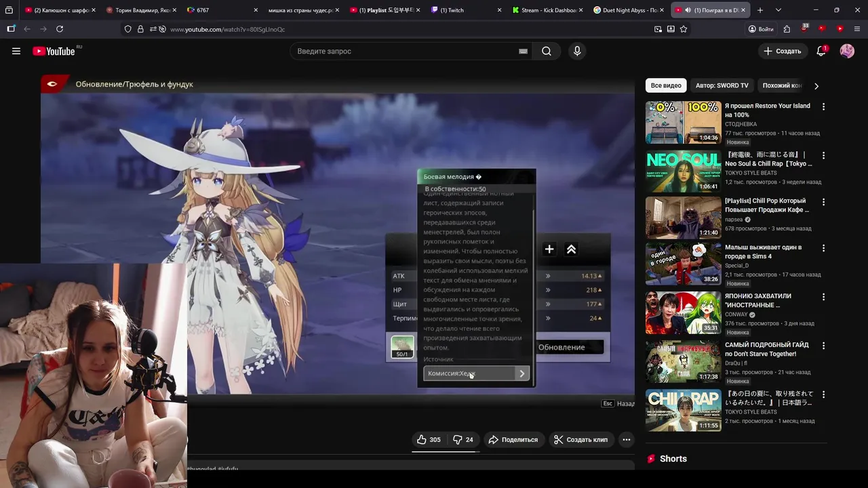Bookmark this page with the star

coord(684,29)
